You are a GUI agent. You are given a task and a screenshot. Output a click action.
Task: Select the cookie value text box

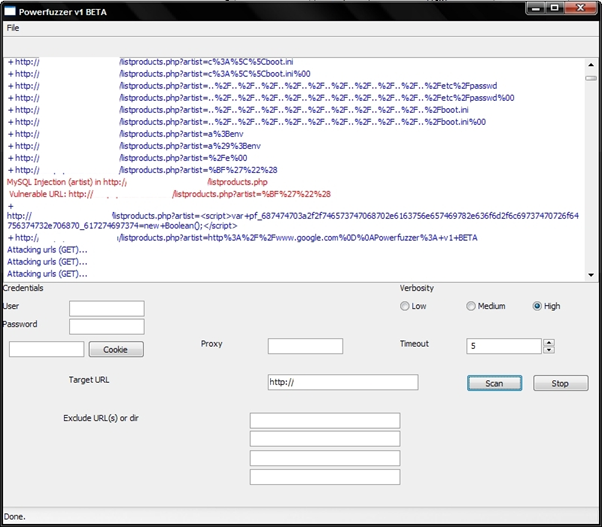click(x=46, y=349)
